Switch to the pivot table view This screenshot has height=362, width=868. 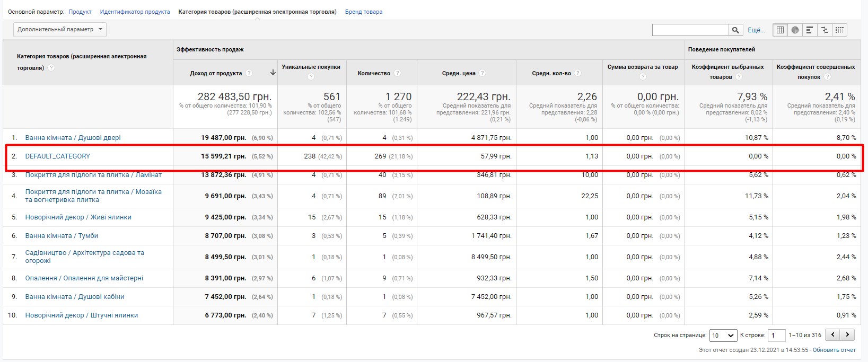click(839, 30)
